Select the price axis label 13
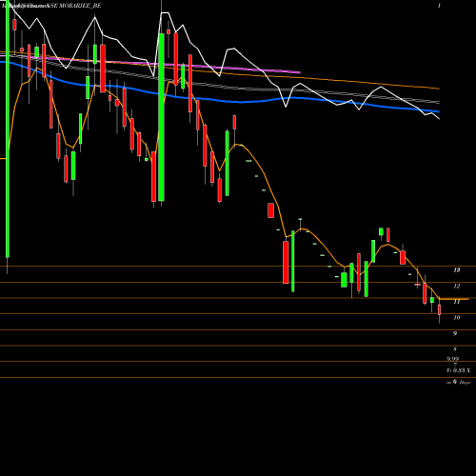 (457, 270)
